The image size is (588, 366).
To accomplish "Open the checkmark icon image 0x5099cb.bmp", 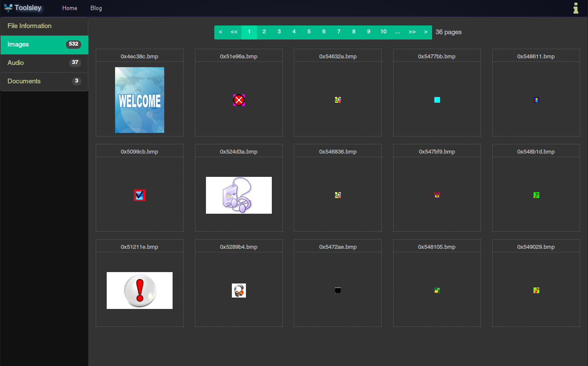I will (140, 195).
